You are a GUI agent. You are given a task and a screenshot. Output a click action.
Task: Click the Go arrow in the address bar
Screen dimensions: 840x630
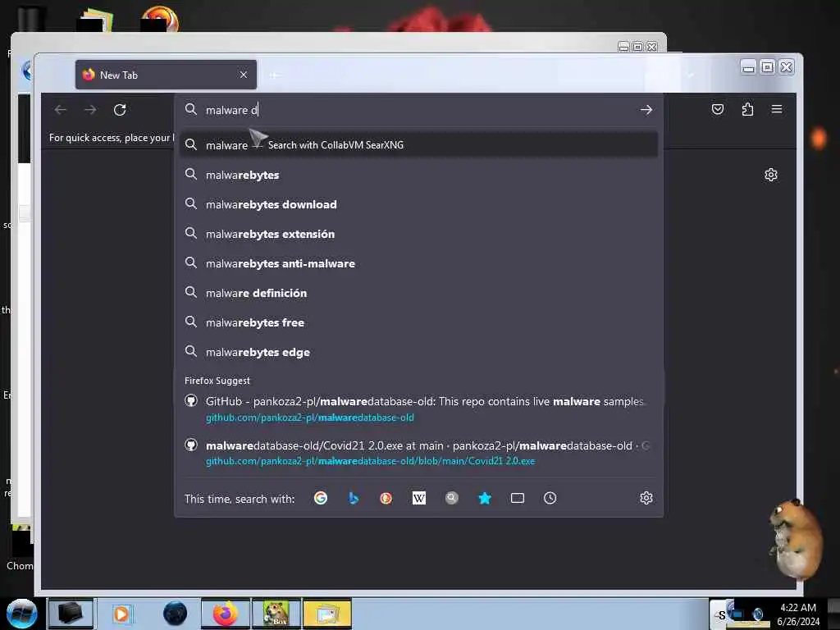[x=646, y=110]
